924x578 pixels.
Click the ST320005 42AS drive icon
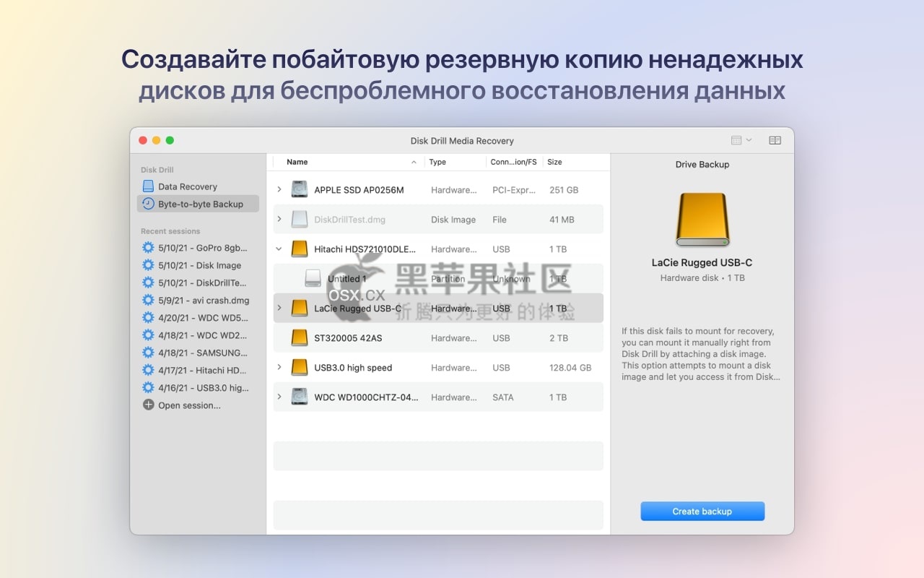300,338
